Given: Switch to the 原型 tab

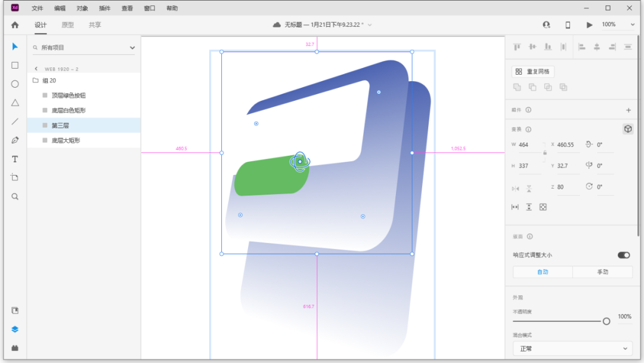Looking at the screenshot, I should (68, 25).
